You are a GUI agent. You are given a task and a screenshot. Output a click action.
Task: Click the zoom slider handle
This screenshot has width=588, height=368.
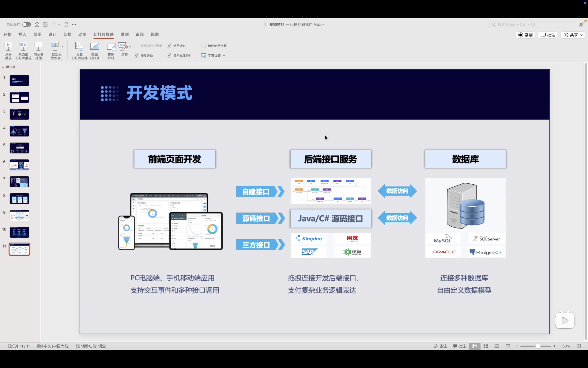pos(538,346)
